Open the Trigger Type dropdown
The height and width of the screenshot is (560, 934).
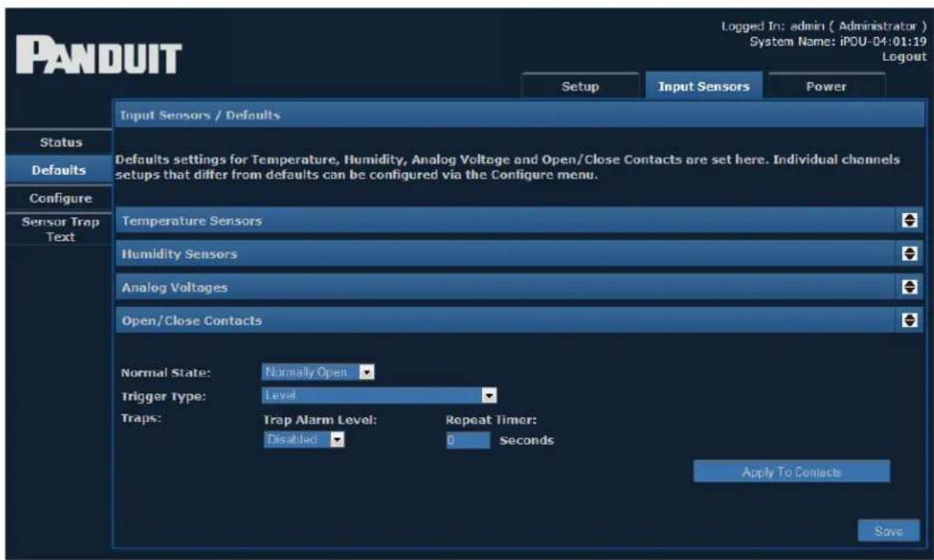379,395
